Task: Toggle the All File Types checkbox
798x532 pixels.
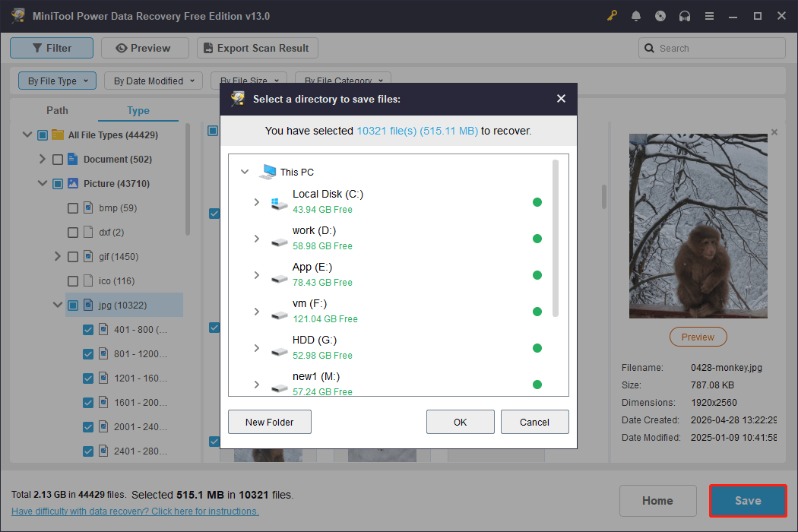Action: coord(43,135)
